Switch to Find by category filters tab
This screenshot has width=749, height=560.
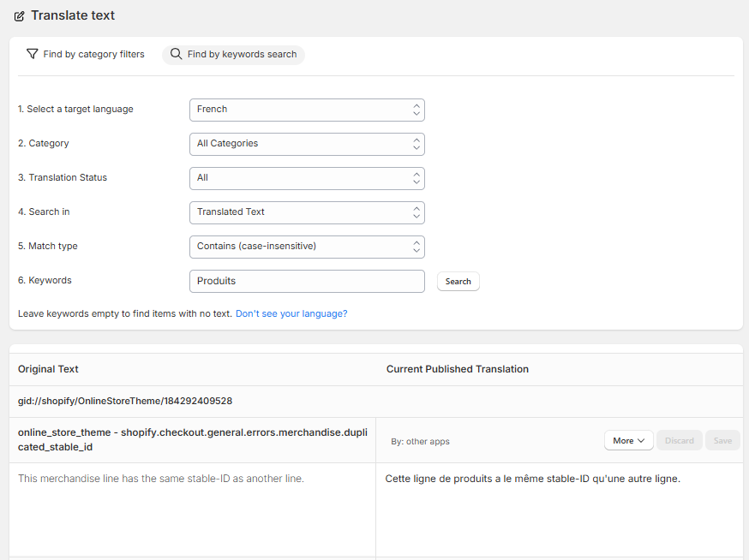tap(86, 55)
